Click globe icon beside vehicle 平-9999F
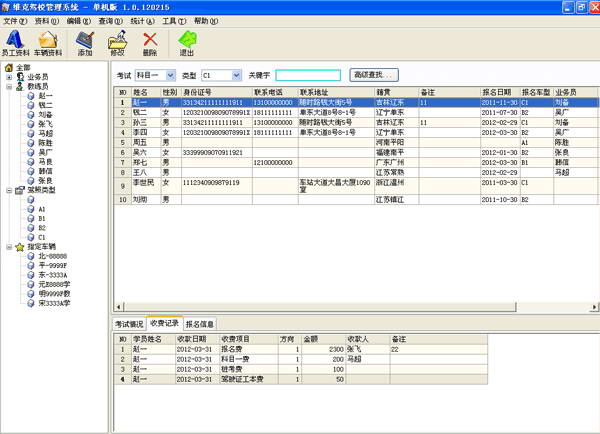This screenshot has height=434, width=600. 31,266
